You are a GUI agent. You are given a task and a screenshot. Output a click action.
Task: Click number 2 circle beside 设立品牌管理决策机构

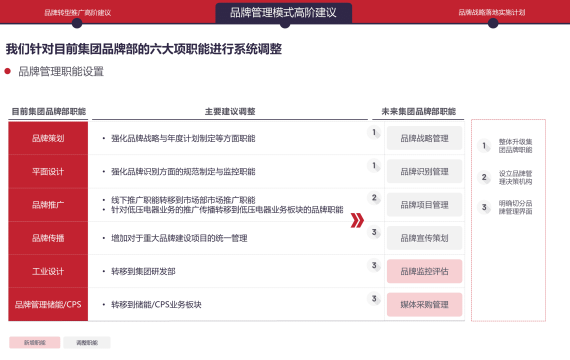(x=484, y=177)
